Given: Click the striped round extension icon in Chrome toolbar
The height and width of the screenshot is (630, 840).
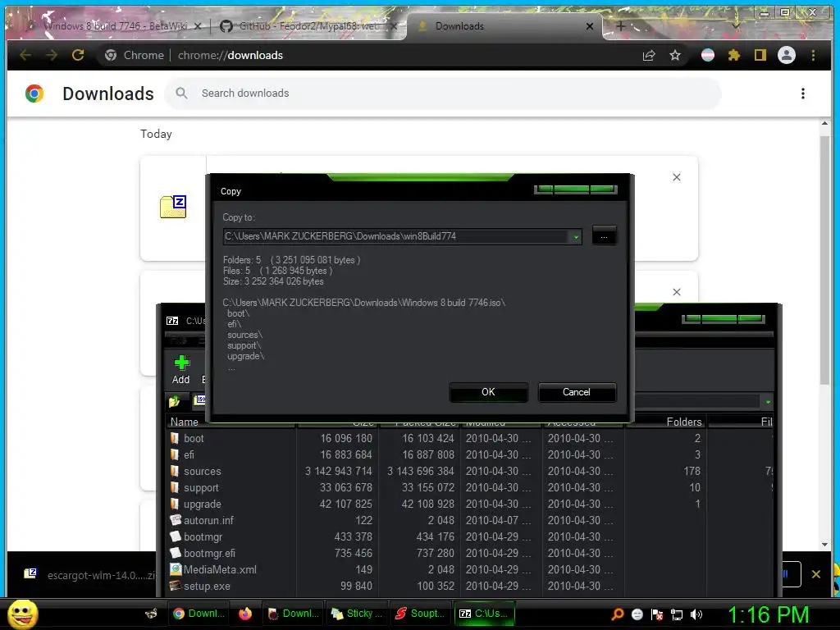Looking at the screenshot, I should [x=708, y=55].
